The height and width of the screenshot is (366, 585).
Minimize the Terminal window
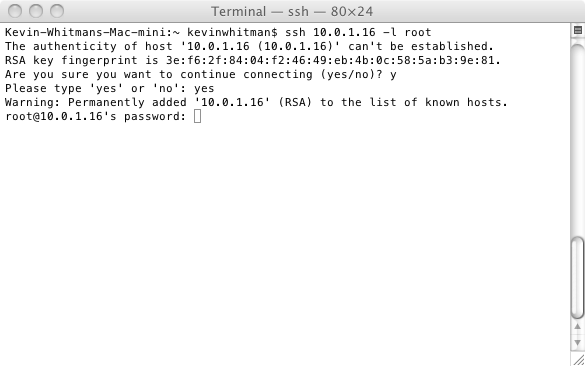tap(36, 11)
